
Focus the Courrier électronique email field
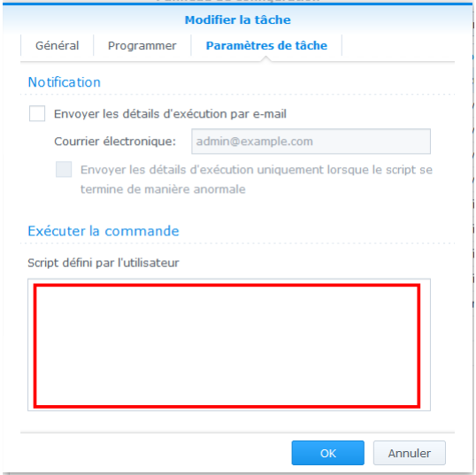311,142
